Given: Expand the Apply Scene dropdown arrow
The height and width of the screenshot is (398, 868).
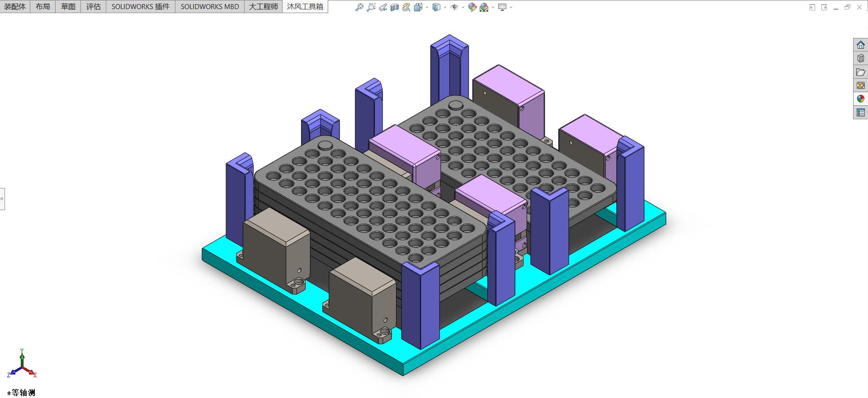Looking at the screenshot, I should 493,7.
